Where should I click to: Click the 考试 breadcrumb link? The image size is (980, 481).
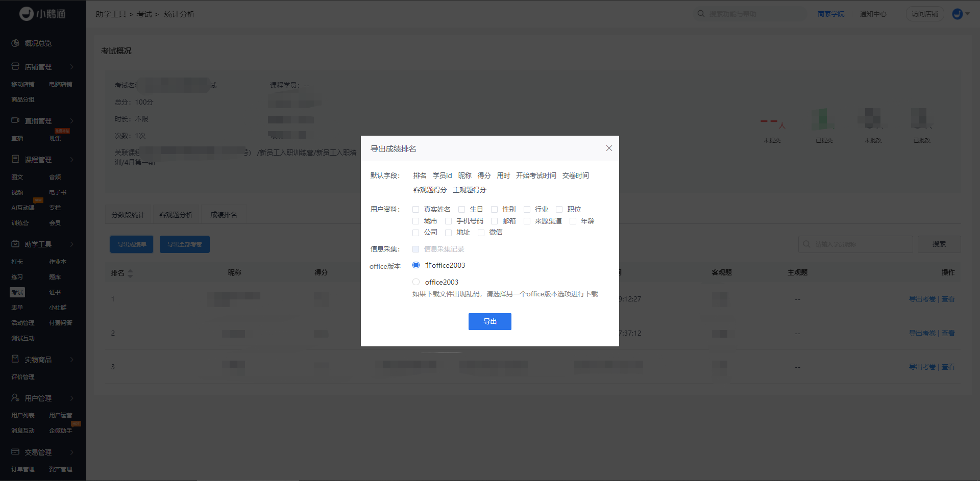(144, 14)
